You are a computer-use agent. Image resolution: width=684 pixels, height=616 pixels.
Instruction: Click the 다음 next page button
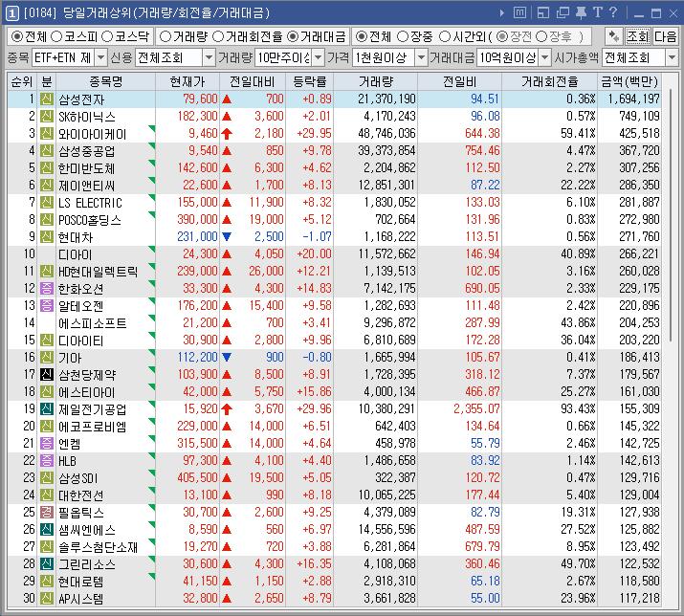click(665, 36)
